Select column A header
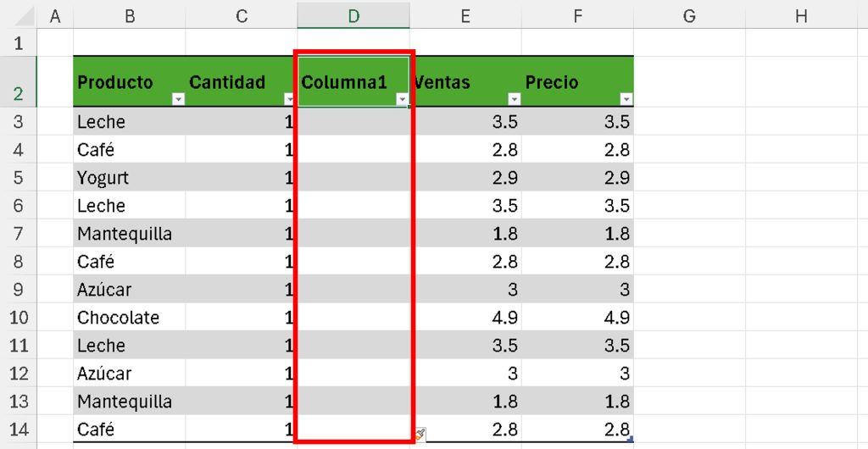The image size is (868, 449). (x=56, y=15)
